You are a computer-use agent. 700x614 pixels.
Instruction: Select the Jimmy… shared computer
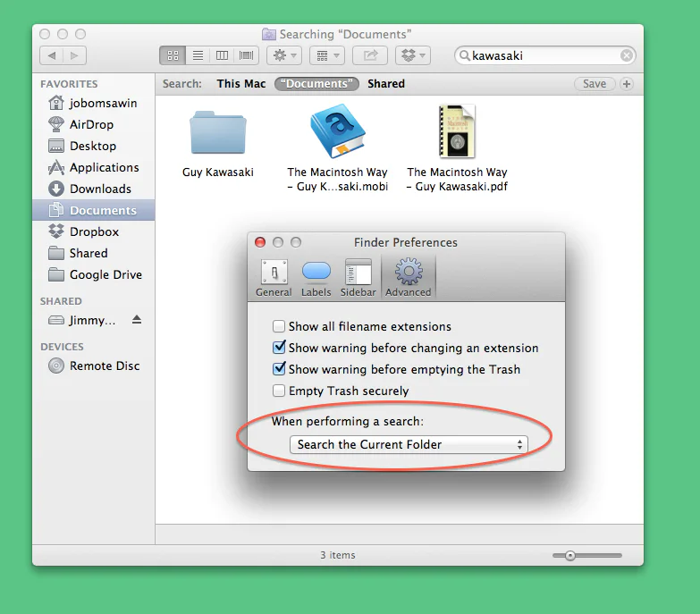tap(82, 320)
